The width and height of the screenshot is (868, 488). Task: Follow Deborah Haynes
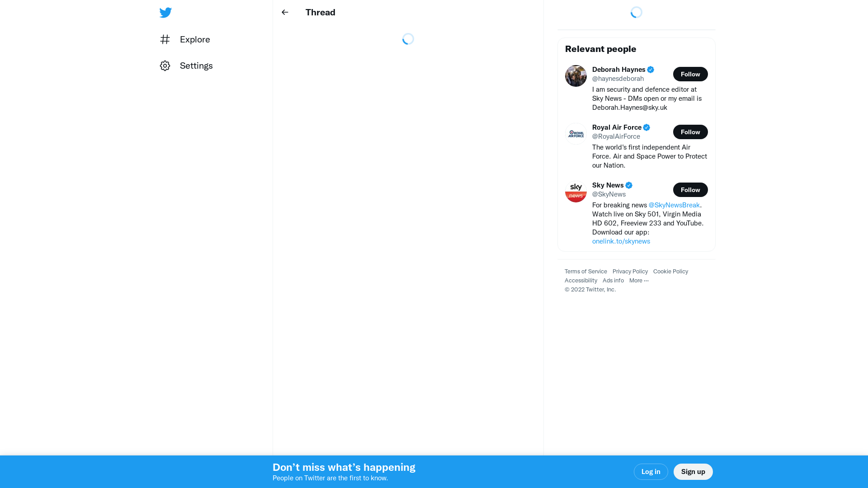coord(690,74)
